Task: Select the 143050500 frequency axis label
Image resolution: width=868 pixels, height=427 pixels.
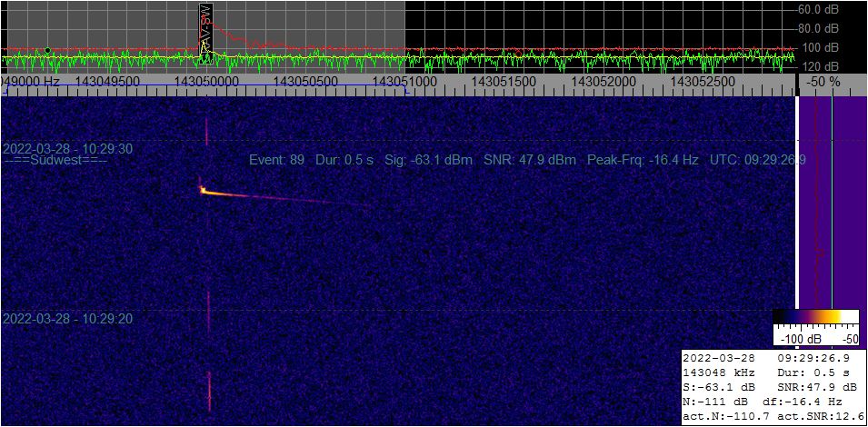Action: click(305, 81)
